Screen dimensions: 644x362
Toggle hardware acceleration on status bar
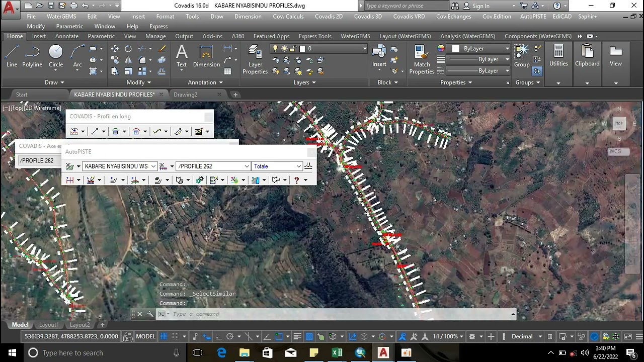tap(594, 336)
